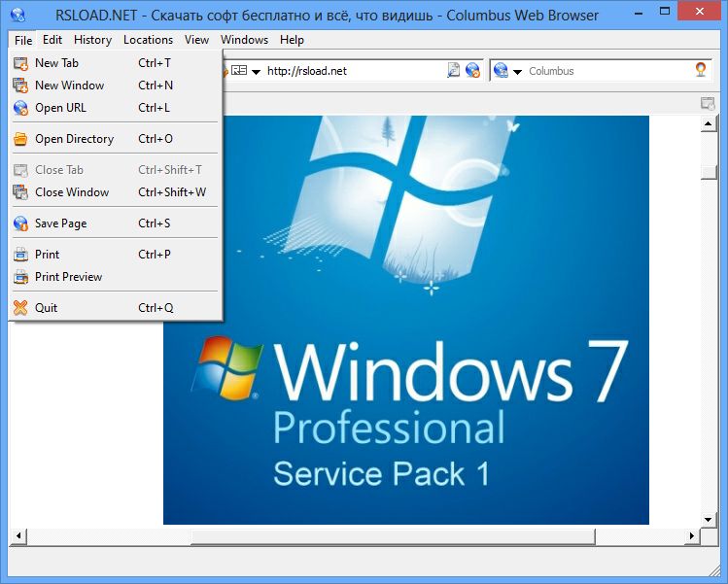Click the RS site favicon in address bar
Image resolution: width=728 pixels, height=584 pixels.
[x=239, y=71]
